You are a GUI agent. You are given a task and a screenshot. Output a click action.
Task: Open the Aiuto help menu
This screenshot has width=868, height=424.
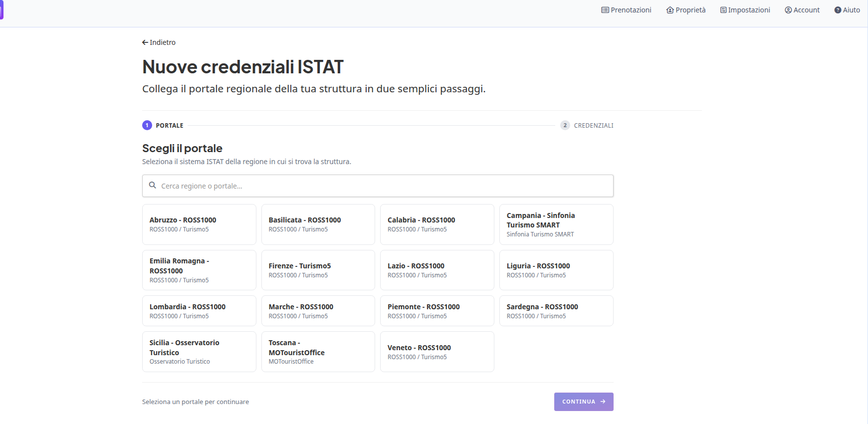click(847, 10)
